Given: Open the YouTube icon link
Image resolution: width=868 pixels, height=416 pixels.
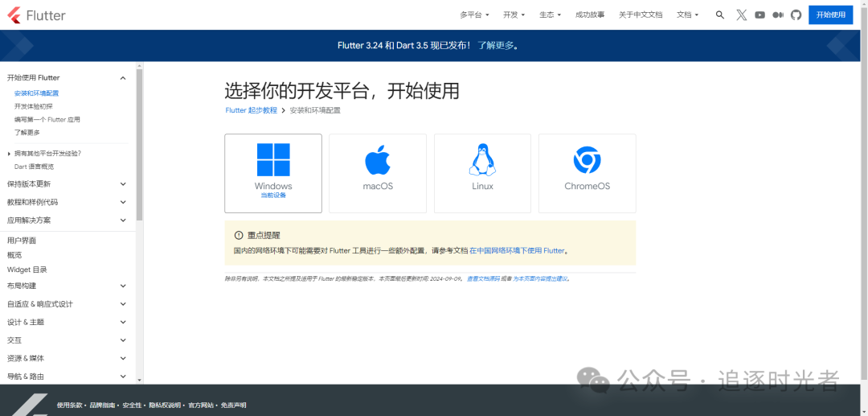Looking at the screenshot, I should click(x=759, y=15).
